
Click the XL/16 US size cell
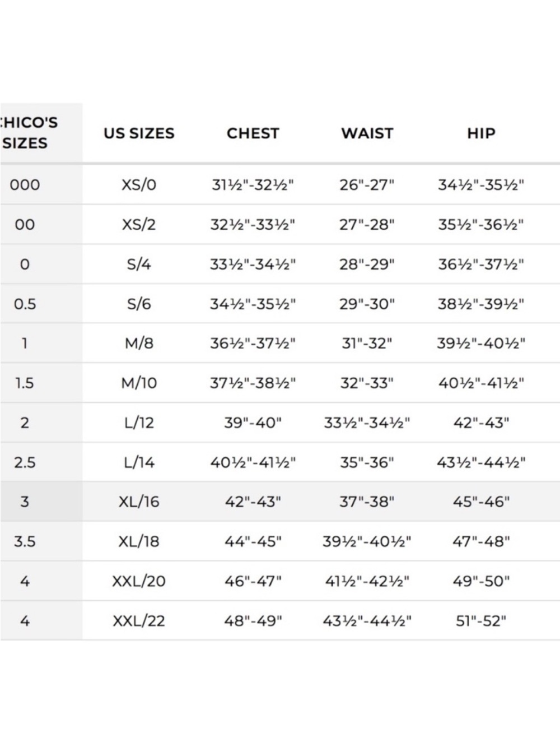point(139,502)
